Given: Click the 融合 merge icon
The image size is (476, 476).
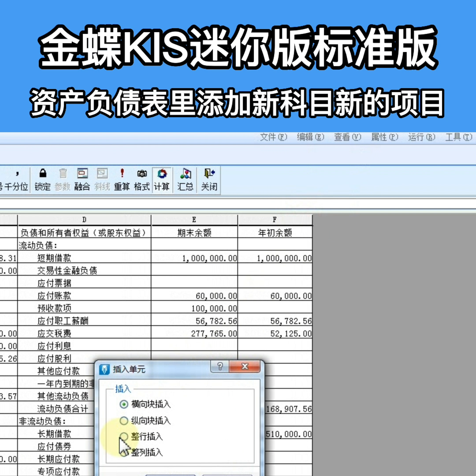Looking at the screenshot, I should 82,173.
